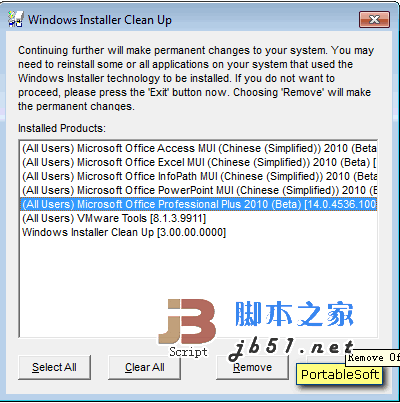Click the Windows Installer Clean Up title icon
This screenshot has width=400, height=403.
pos(15,19)
